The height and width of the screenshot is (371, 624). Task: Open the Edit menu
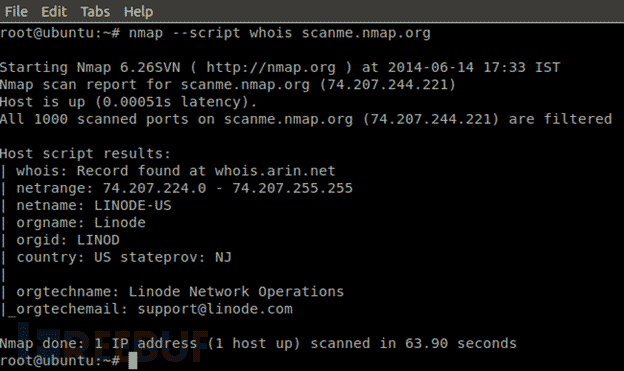coord(54,12)
